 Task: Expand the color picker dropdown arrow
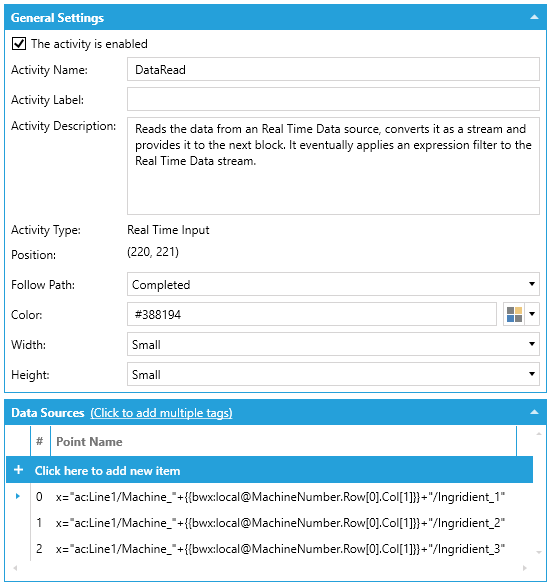pos(532,314)
